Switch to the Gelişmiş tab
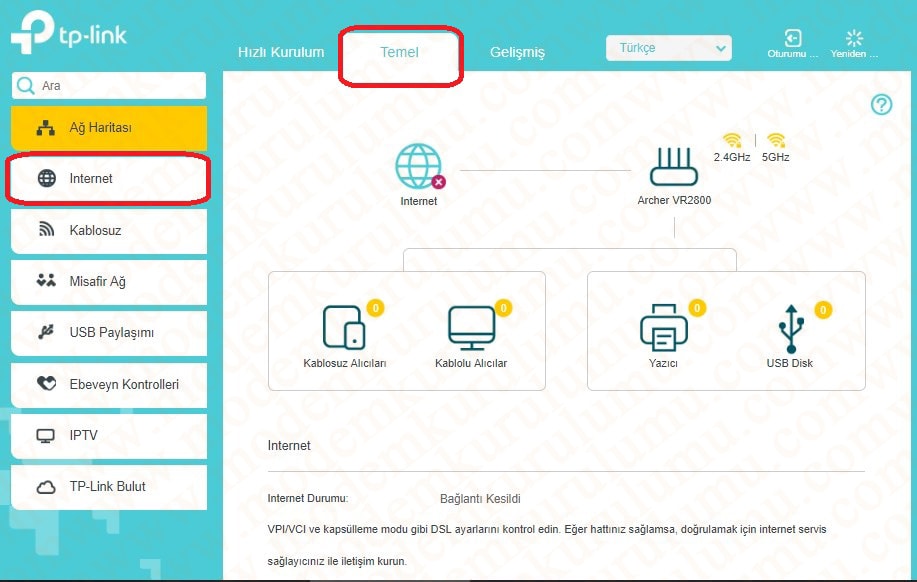Screen dimensions: 917x582 pyautogui.click(x=517, y=52)
